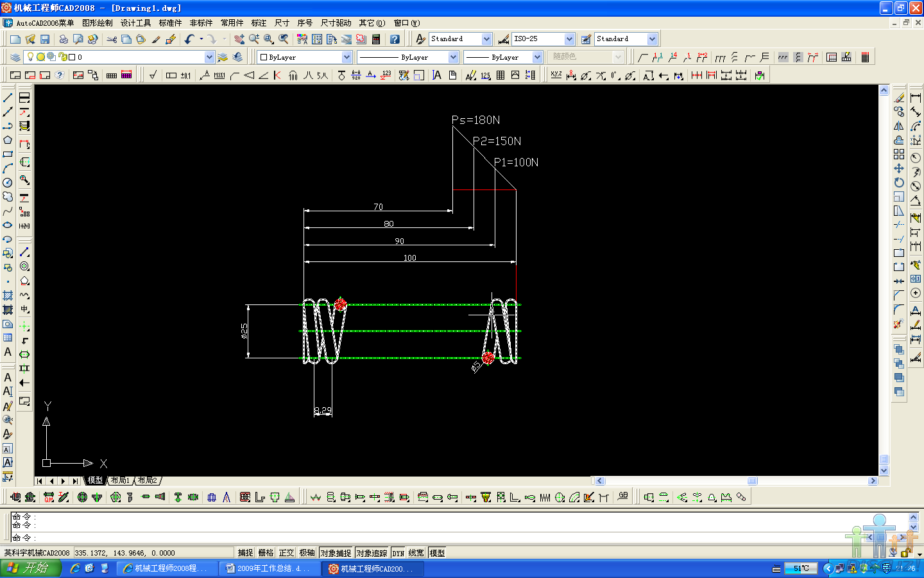Toggle the 极轴 polar tracking button
Viewport: 924px width, 578px height.
click(x=307, y=553)
